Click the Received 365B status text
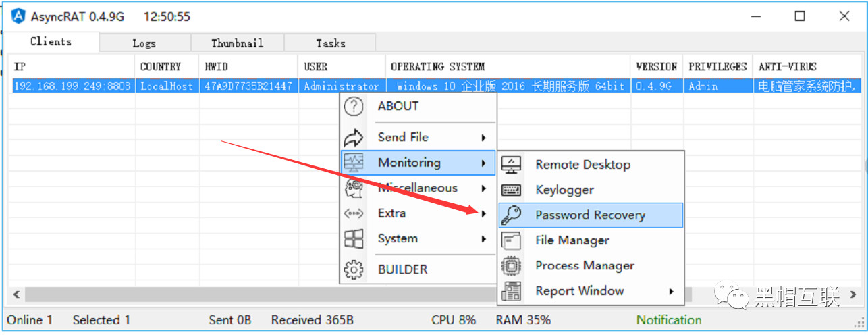This screenshot has height=335, width=868. pos(313,319)
